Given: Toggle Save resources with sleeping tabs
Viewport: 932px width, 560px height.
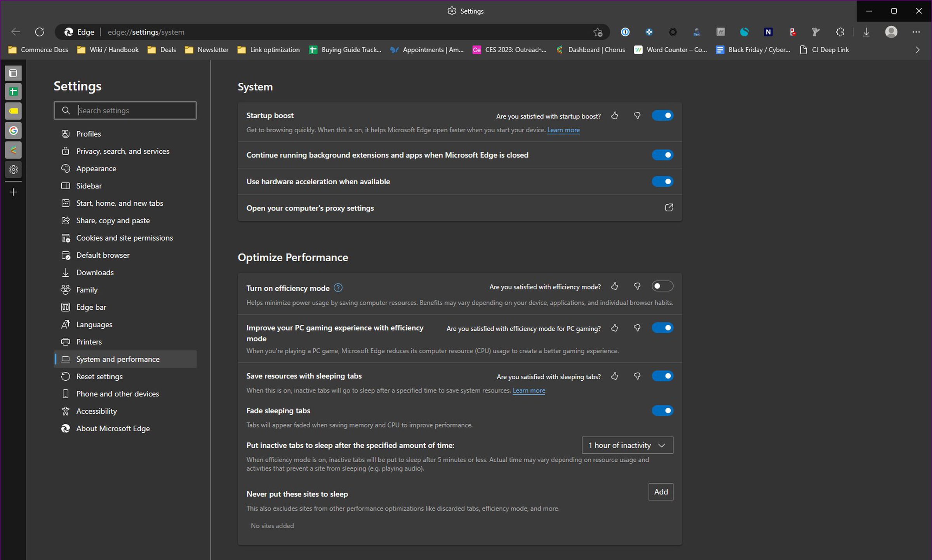Looking at the screenshot, I should [662, 376].
